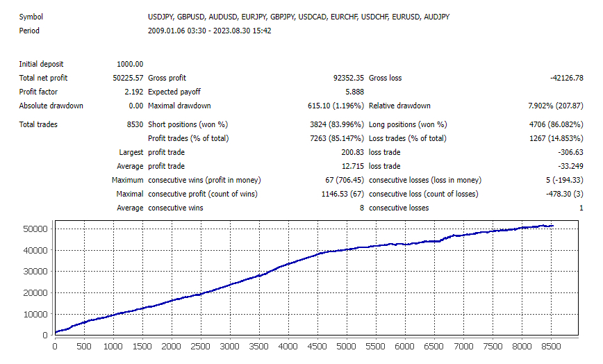Viewport: 603px width, 364px height.
Task: Click the Total net profit label
Action: tap(43, 78)
